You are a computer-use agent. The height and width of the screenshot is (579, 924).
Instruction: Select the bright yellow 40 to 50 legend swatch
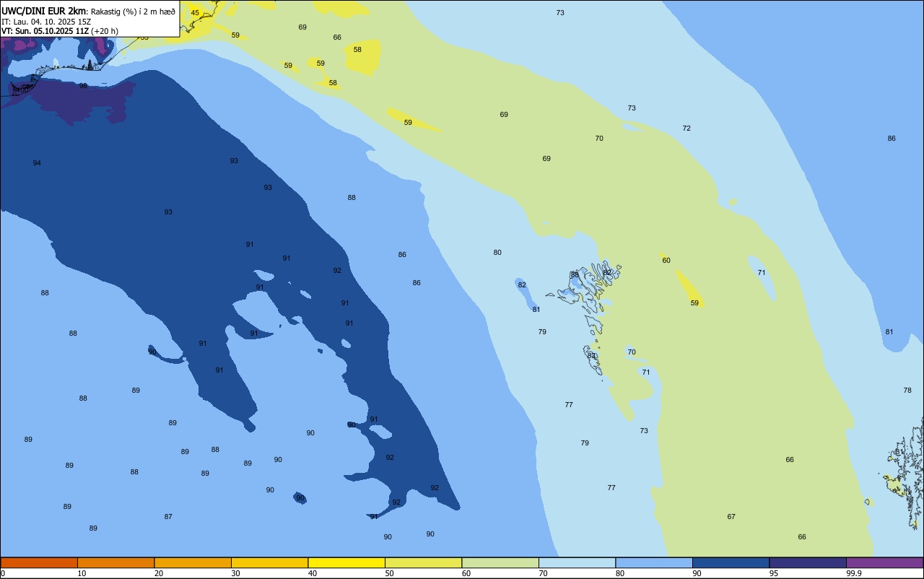pyautogui.click(x=346, y=562)
